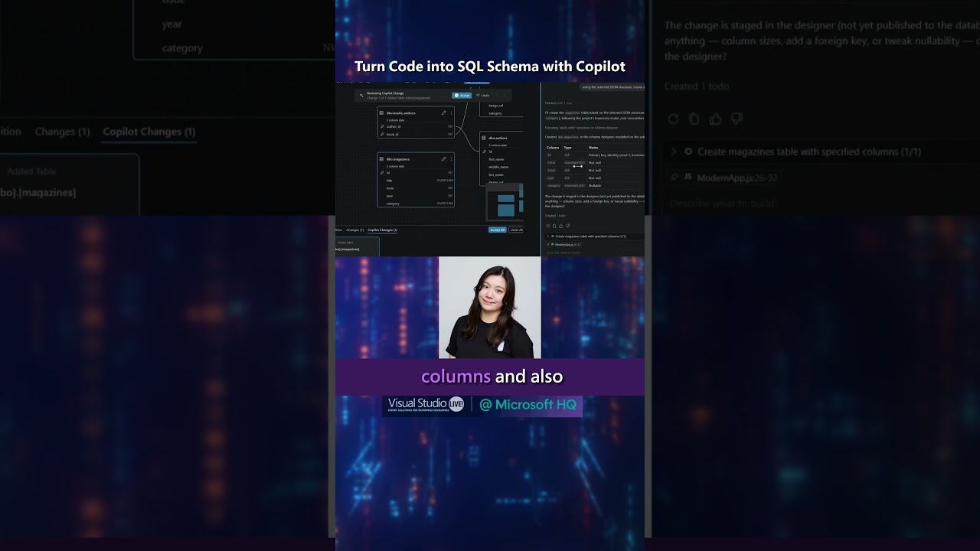The width and height of the screenshot is (980, 551).
Task: Select the 'category' column in dbo.magazines
Action: click(x=415, y=204)
